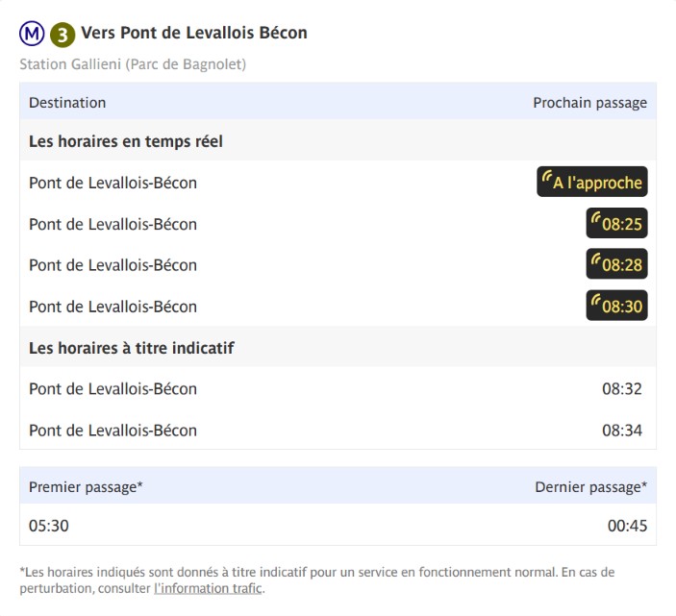Image resolution: width=676 pixels, height=616 pixels.
Task: Select the 08:32 indicative departure time
Action: [622, 389]
